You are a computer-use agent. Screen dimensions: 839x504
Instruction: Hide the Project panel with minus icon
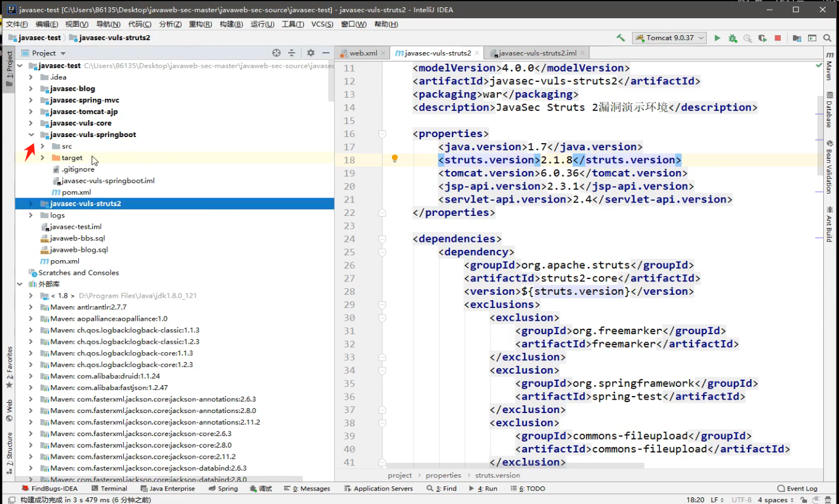tap(326, 53)
